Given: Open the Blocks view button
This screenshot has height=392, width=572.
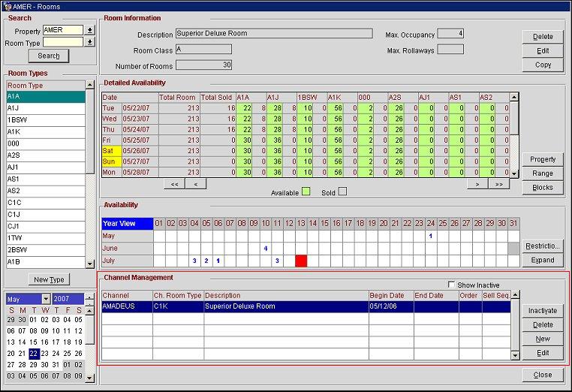Looking at the screenshot, I should pos(542,188).
